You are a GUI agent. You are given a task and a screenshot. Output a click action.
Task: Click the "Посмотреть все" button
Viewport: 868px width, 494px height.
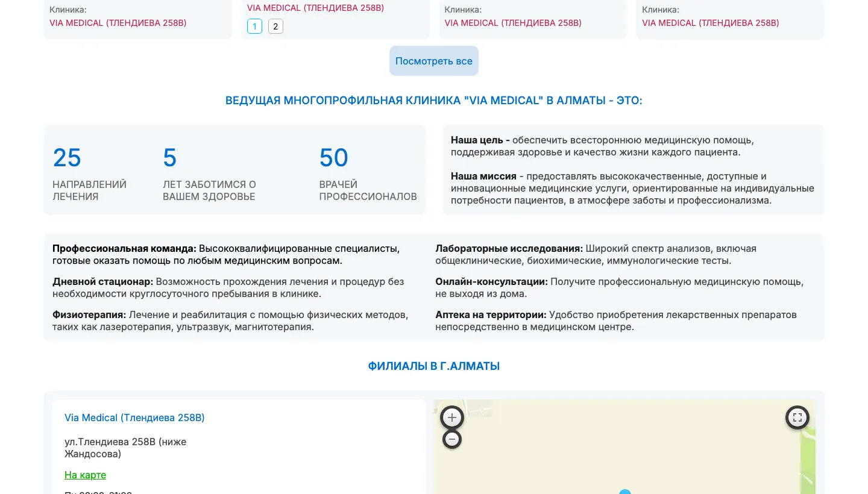click(434, 61)
